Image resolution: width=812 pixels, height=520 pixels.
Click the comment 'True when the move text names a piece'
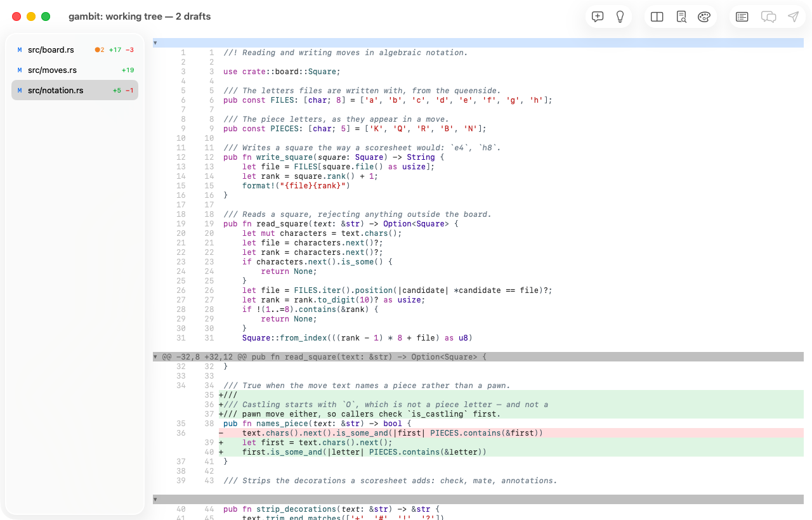(x=367, y=386)
